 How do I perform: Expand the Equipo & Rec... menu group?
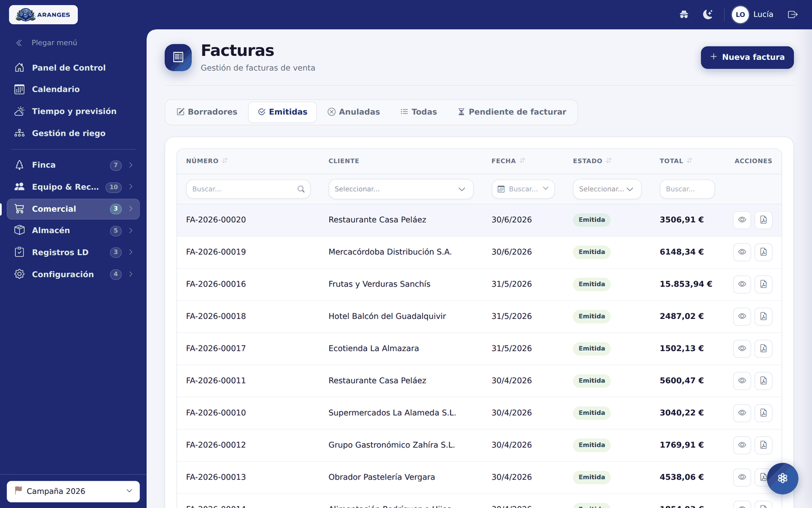(73, 187)
